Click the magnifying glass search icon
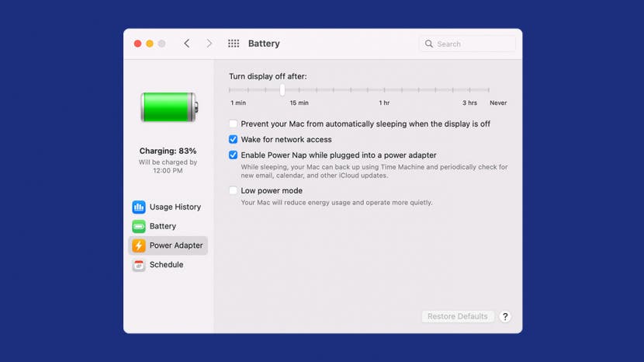The width and height of the screenshot is (644, 362). [x=429, y=44]
